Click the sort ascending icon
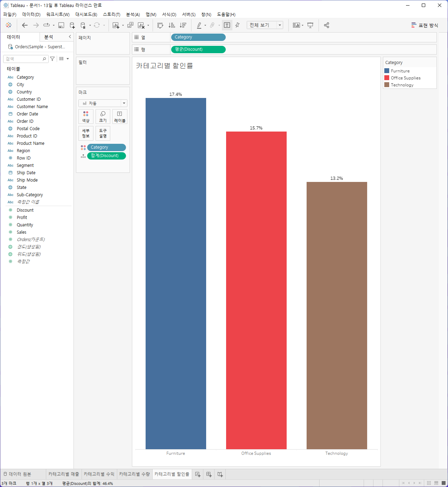This screenshot has width=448, height=487. 171,25
